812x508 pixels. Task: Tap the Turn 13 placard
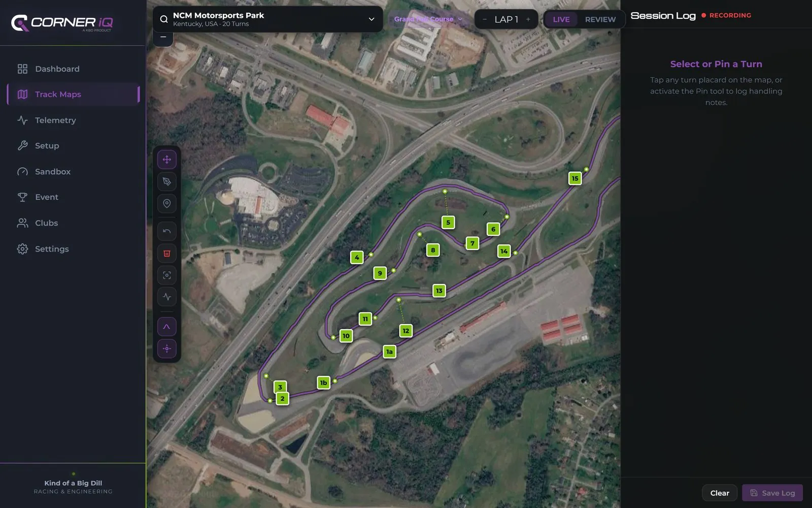(439, 291)
